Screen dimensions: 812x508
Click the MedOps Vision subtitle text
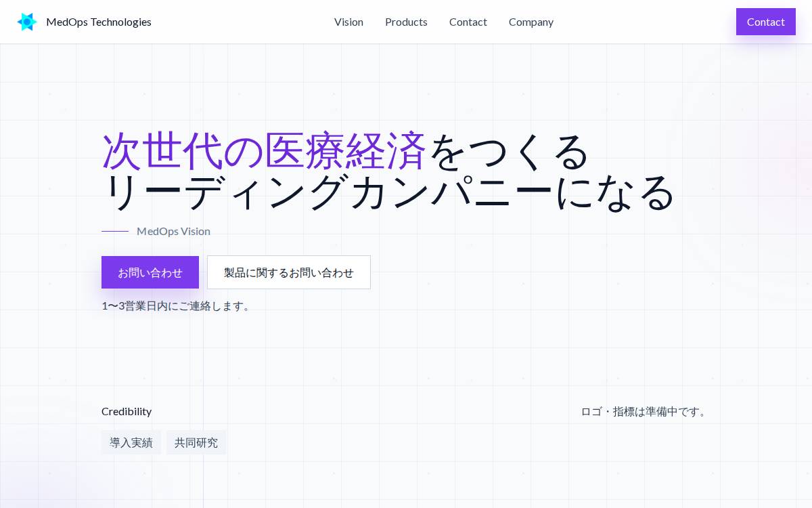coord(173,231)
